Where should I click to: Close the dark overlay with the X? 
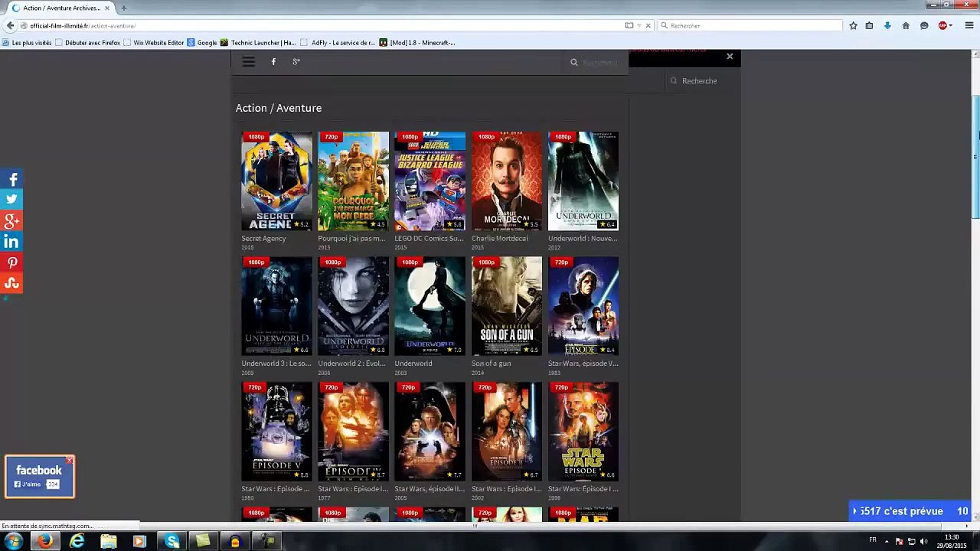click(730, 56)
